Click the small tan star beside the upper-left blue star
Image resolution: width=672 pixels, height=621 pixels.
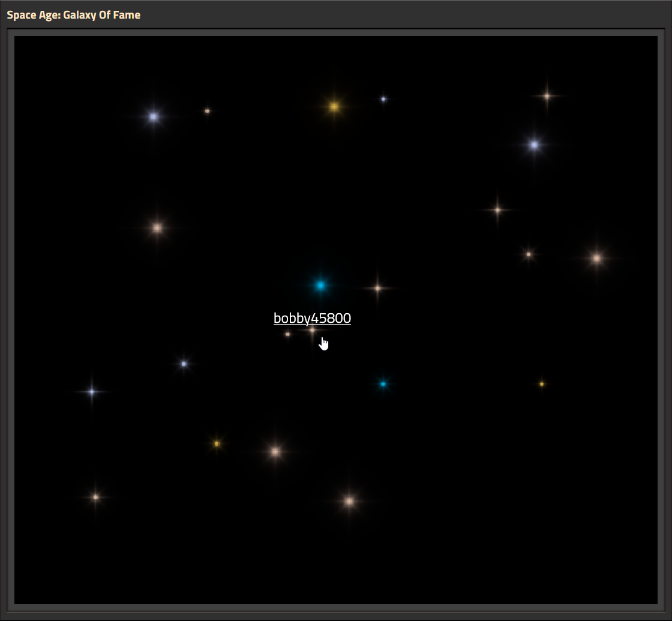(208, 111)
